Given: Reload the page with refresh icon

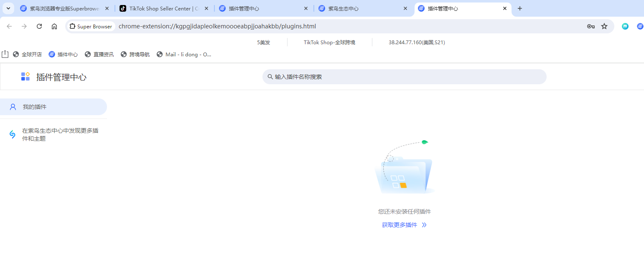Looking at the screenshot, I should point(39,26).
